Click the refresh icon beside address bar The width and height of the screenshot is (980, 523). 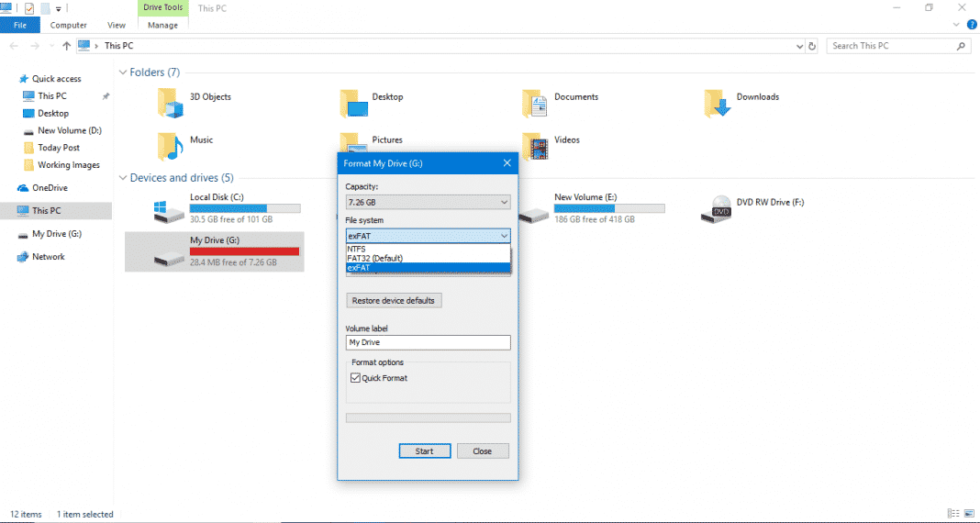(812, 46)
